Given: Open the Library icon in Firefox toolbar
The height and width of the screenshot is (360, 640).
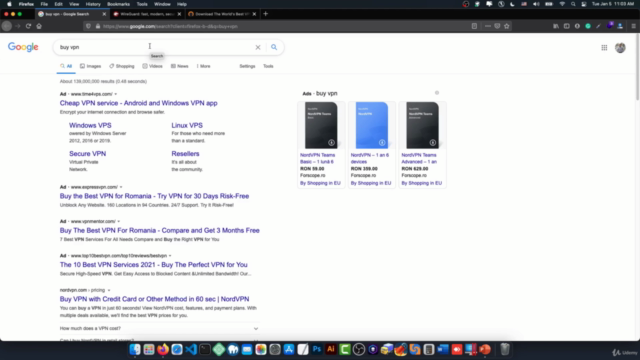Looking at the screenshot, I should click(x=556, y=26).
